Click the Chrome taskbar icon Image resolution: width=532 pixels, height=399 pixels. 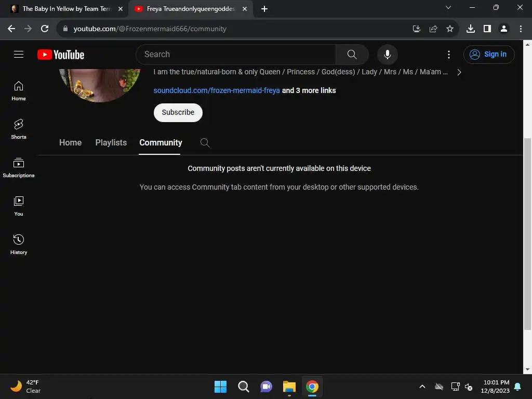312,387
